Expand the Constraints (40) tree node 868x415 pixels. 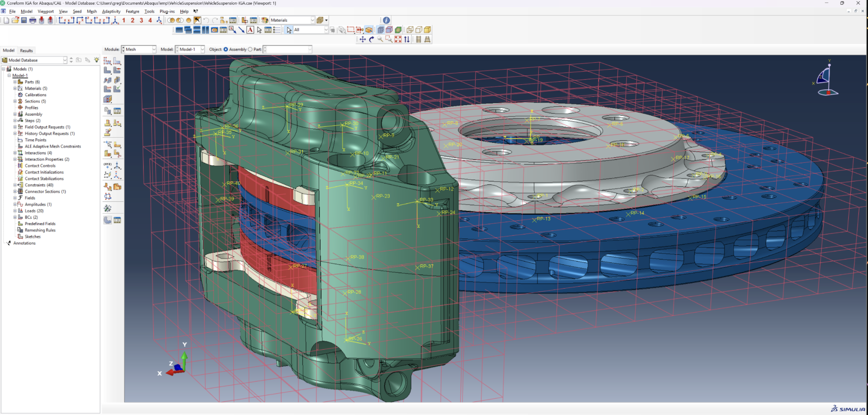(x=15, y=185)
